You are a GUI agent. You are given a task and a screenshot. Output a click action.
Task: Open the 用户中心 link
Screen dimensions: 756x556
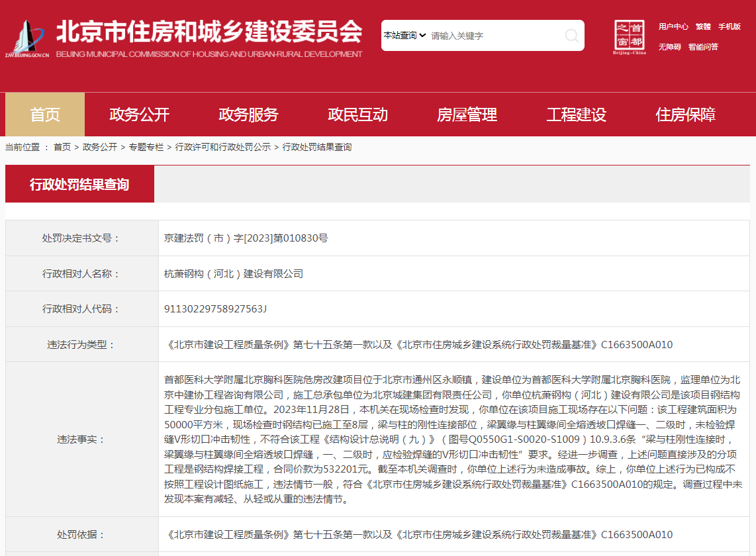[673, 26]
